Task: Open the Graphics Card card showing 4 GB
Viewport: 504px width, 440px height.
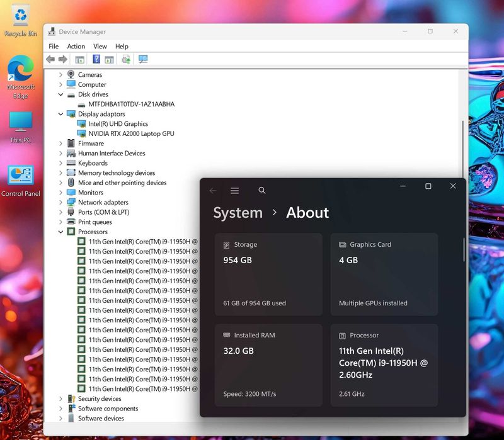Action: pos(384,274)
